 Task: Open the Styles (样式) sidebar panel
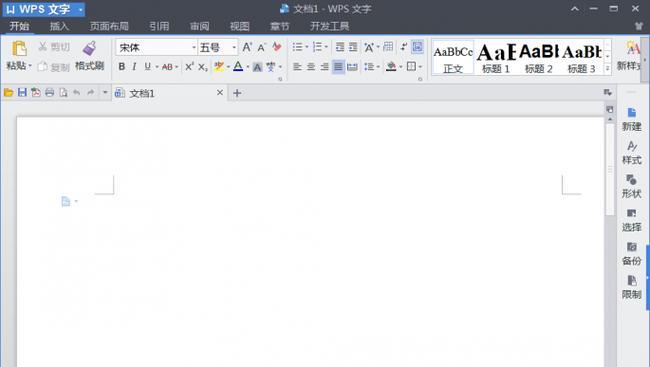pos(631,153)
